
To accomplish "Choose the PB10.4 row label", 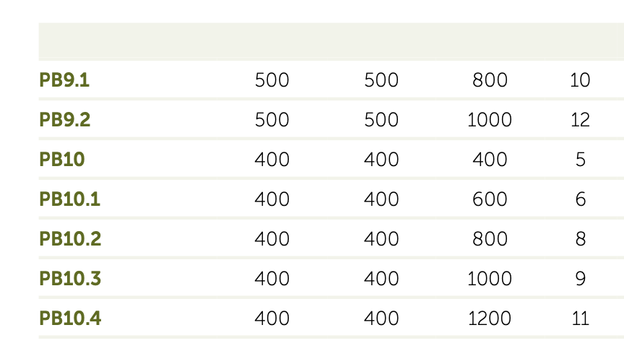I will pos(71,318).
